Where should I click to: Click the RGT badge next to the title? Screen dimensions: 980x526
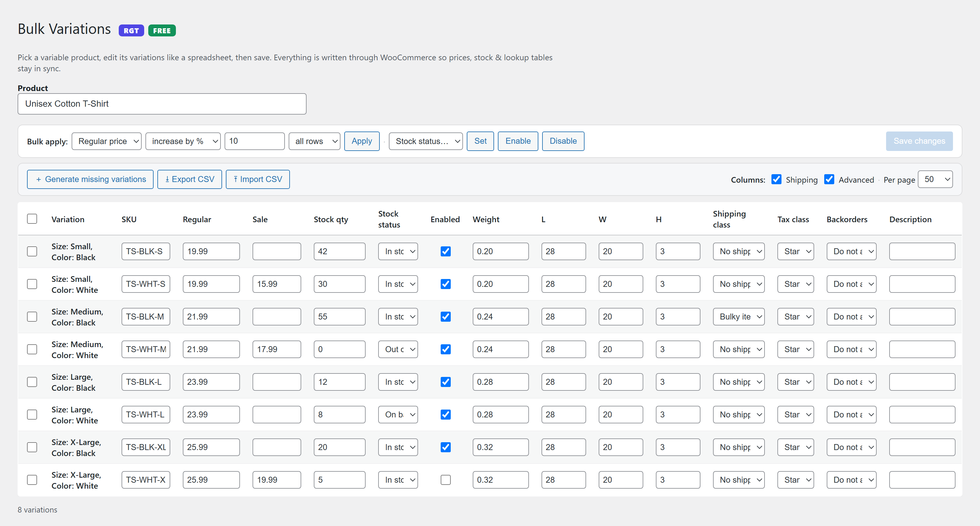(131, 30)
